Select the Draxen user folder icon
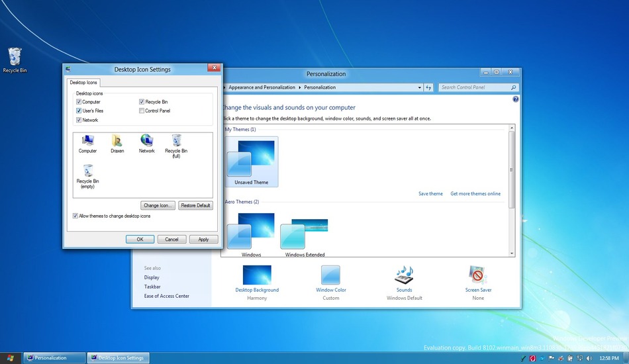This screenshot has width=629, height=364. click(117, 141)
